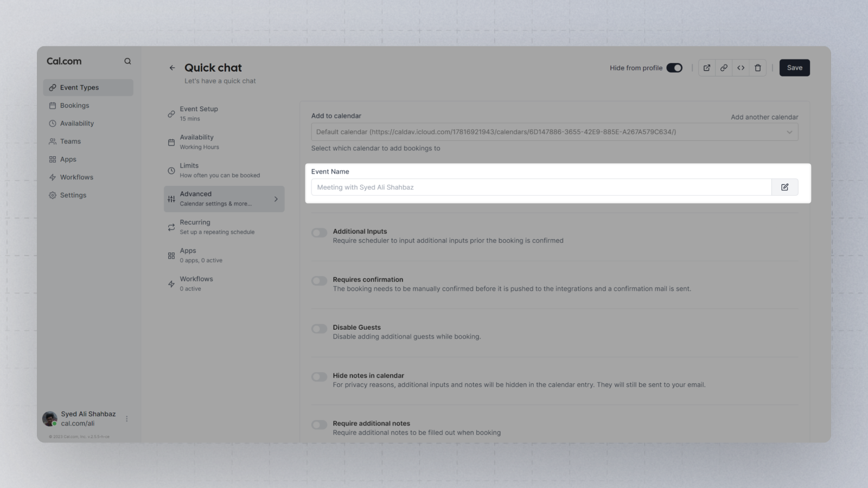Viewport: 868px width, 488px height.
Task: Open embed code icon in header
Action: (741, 68)
